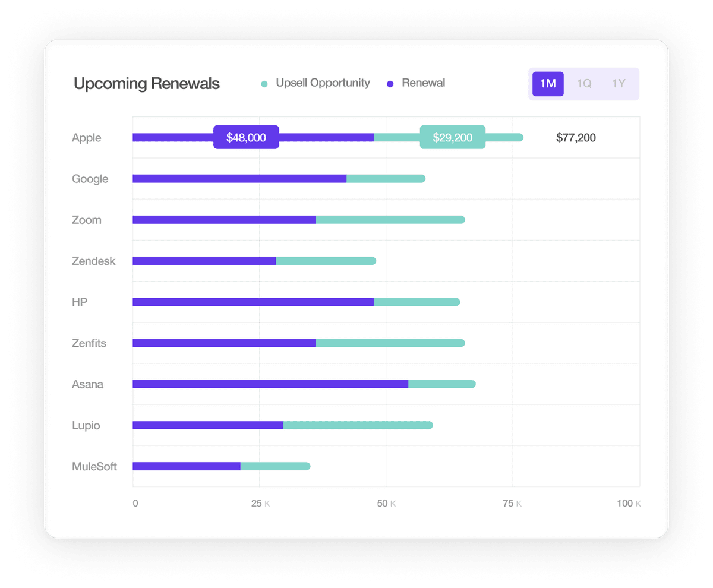The width and height of the screenshot is (713, 588).
Task: Click the $48,000 renewal tooltip
Action: [246, 137]
